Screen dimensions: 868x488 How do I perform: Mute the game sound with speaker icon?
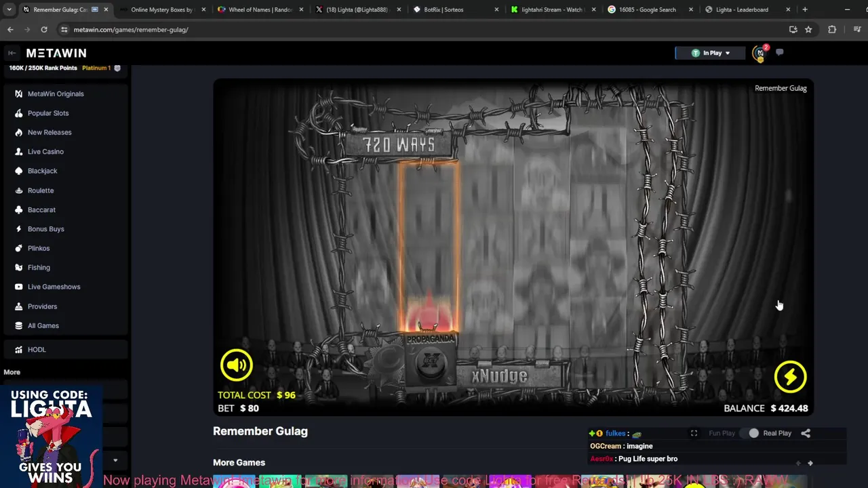click(x=237, y=365)
